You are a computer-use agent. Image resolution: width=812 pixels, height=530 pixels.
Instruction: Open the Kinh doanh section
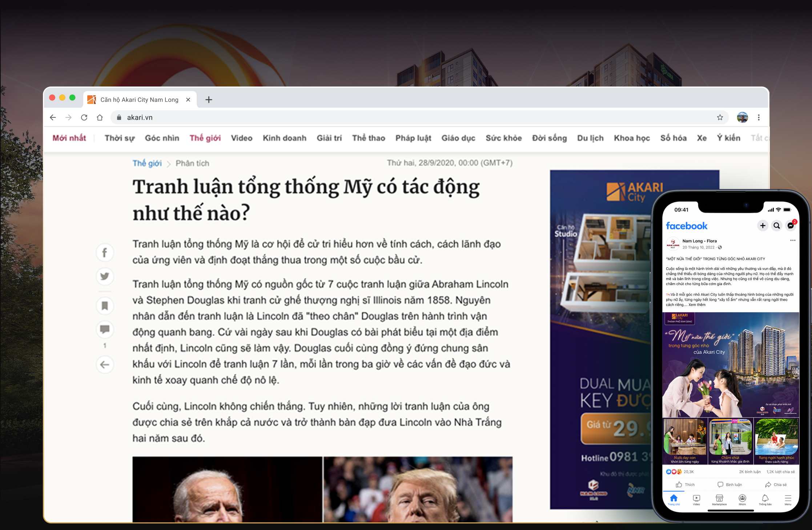click(285, 138)
